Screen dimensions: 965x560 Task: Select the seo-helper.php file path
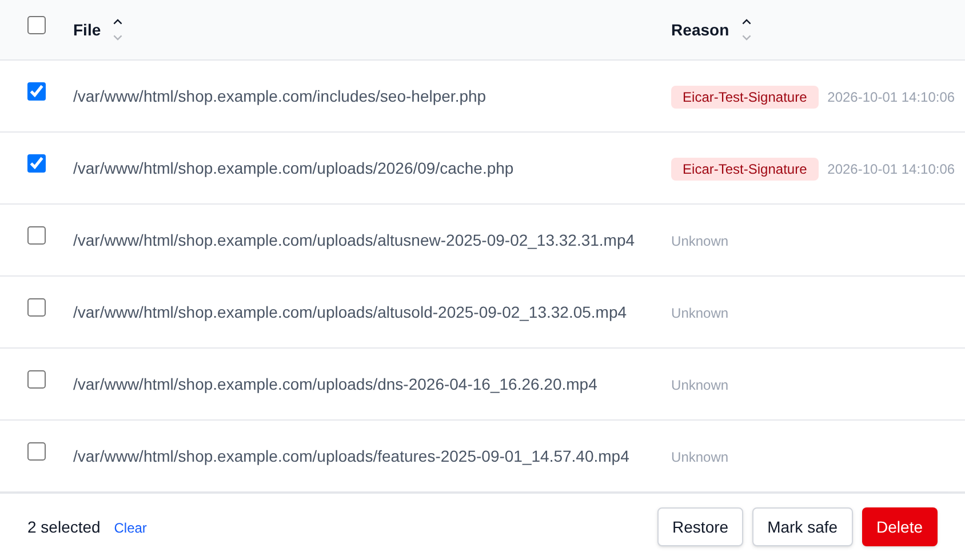[280, 97]
